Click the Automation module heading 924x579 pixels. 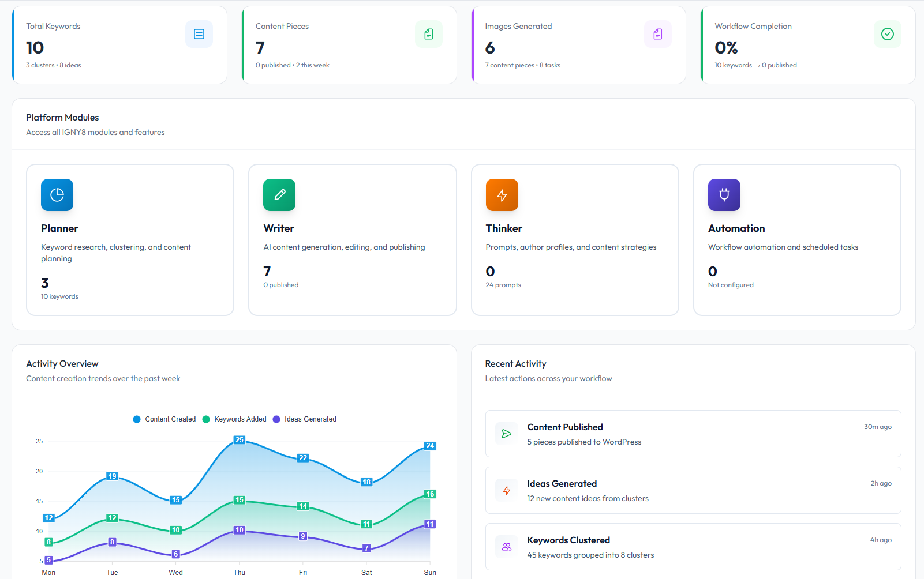[x=736, y=228]
